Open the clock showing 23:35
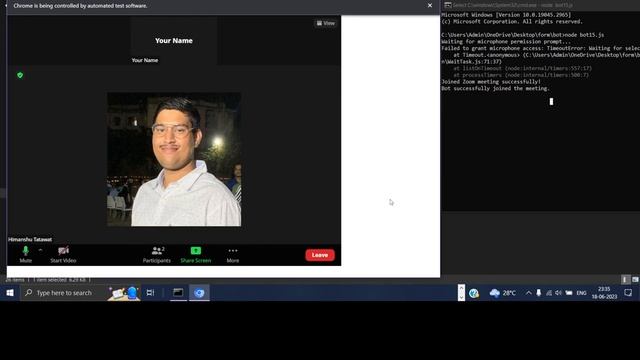The height and width of the screenshot is (360, 640). (604, 293)
